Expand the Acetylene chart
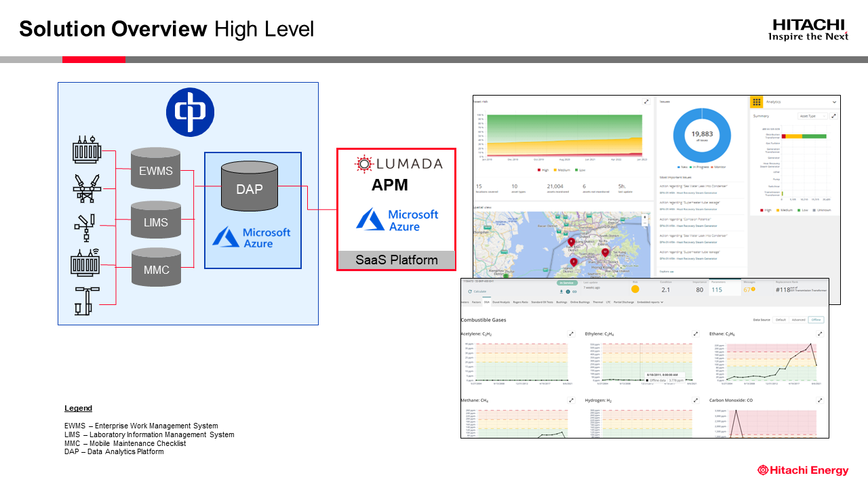The height and width of the screenshot is (488, 868). (571, 333)
